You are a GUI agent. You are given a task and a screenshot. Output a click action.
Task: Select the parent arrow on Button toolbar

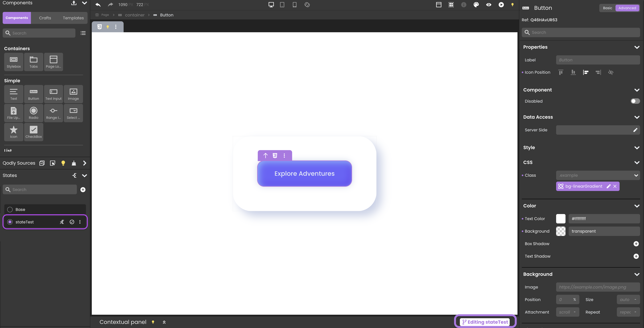[x=265, y=156]
